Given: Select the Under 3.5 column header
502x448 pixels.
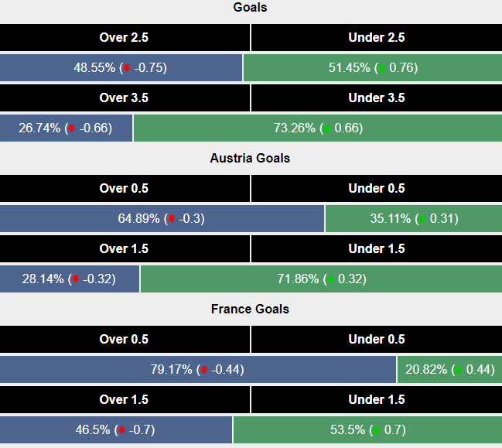Looking at the screenshot, I should (x=377, y=97).
